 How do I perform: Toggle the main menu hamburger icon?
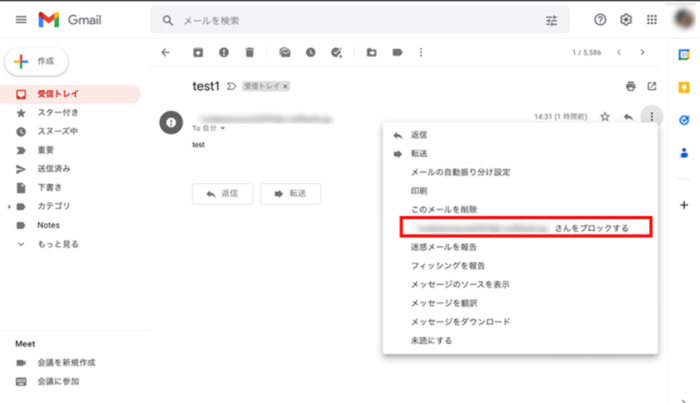pos(21,20)
